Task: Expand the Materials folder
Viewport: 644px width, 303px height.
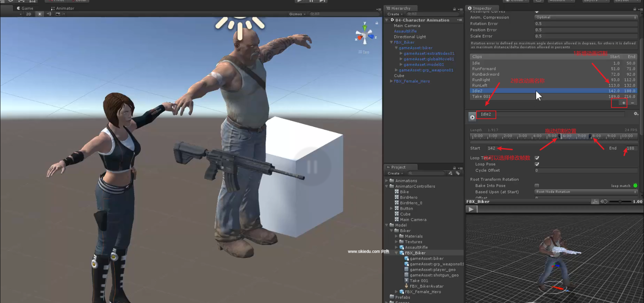Action: point(396,236)
